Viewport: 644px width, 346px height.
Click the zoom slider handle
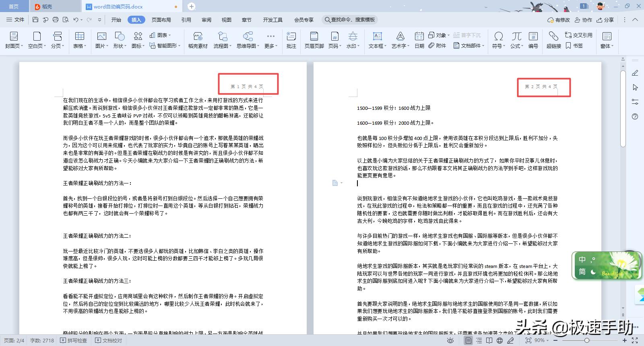(587, 341)
